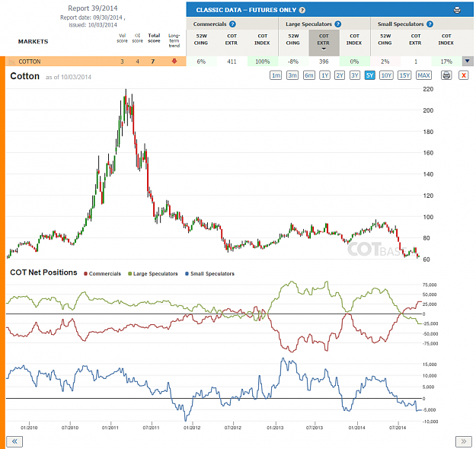Select the 1Y time range tab
This screenshot has height=449, width=476.
click(x=324, y=75)
